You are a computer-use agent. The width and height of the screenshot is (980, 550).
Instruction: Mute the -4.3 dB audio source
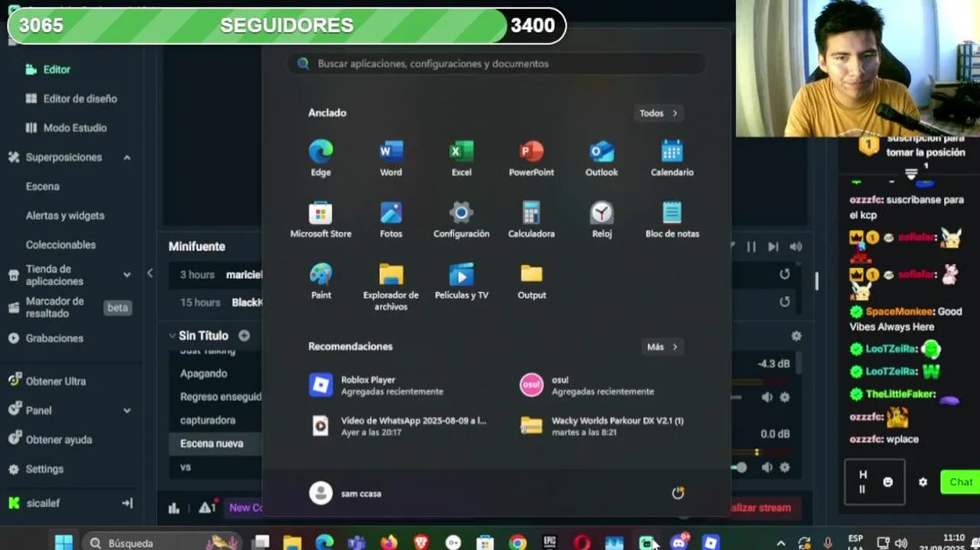pos(767,397)
